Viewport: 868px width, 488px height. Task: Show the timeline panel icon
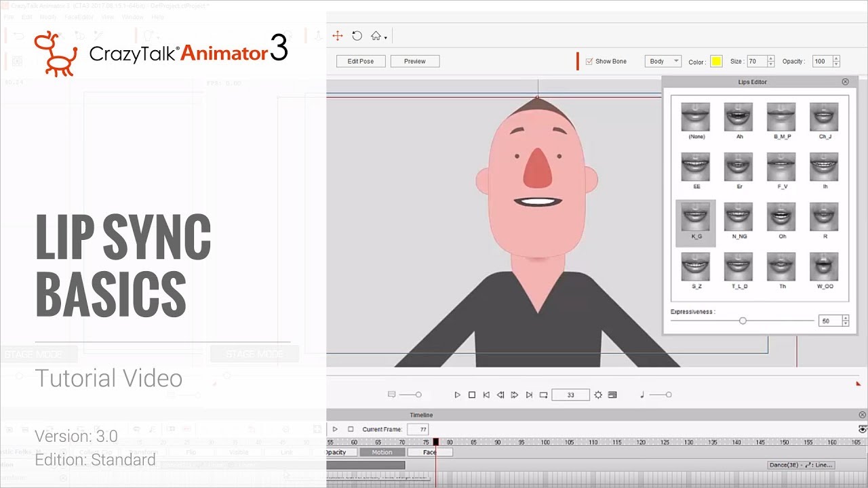click(x=612, y=394)
